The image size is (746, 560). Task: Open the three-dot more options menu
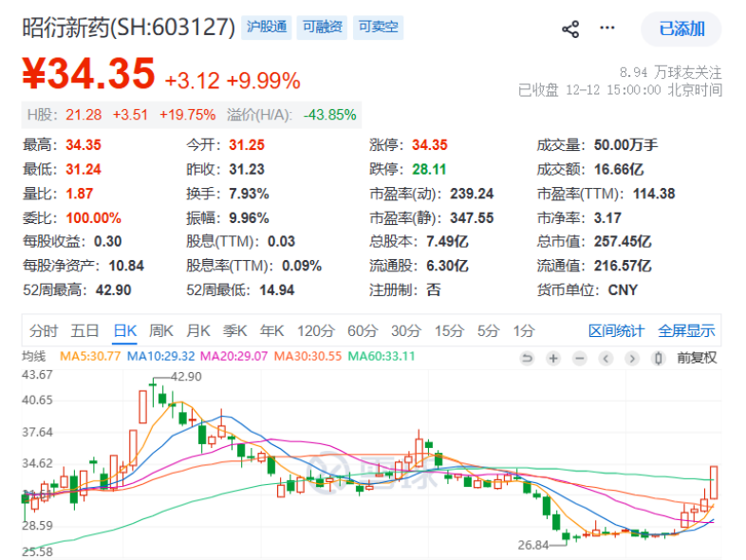(x=607, y=28)
